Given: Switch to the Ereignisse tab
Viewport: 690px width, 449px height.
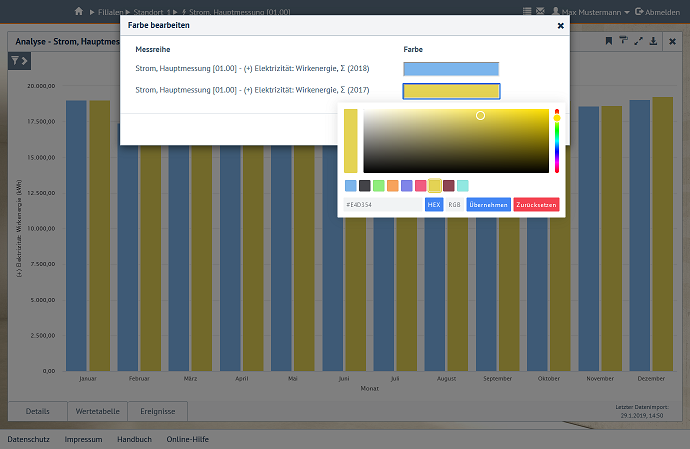Looking at the screenshot, I should pos(158,411).
